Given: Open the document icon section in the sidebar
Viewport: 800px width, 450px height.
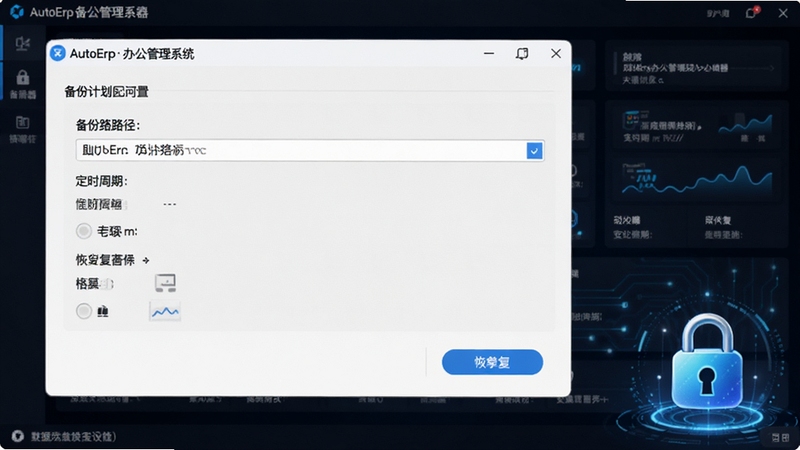Looking at the screenshot, I should pyautogui.click(x=22, y=122).
